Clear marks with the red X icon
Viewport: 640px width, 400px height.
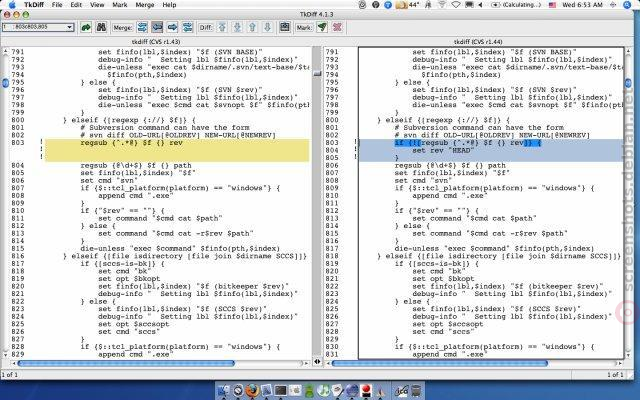click(337, 27)
